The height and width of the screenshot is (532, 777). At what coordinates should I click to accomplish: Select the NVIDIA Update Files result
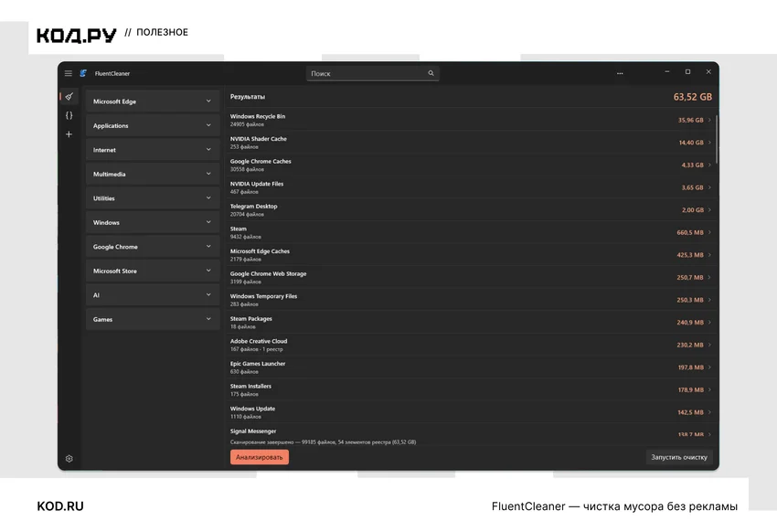[x=471, y=187]
